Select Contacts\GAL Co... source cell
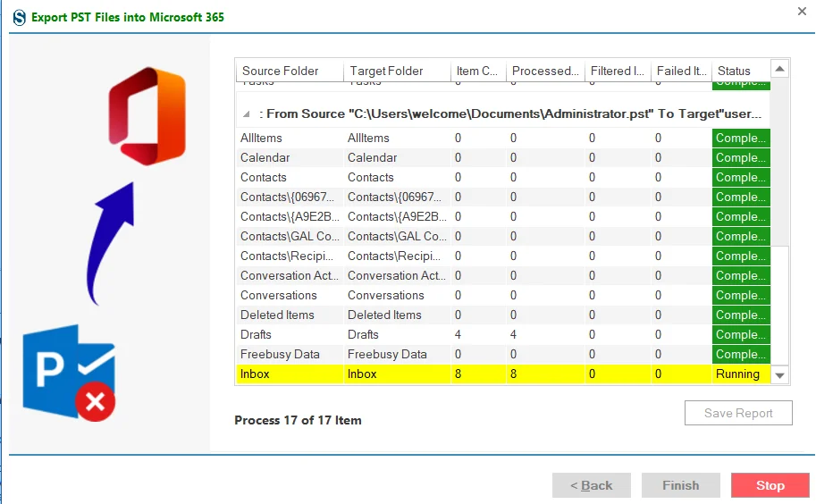Image resolution: width=816 pixels, height=504 pixels. [x=290, y=236]
